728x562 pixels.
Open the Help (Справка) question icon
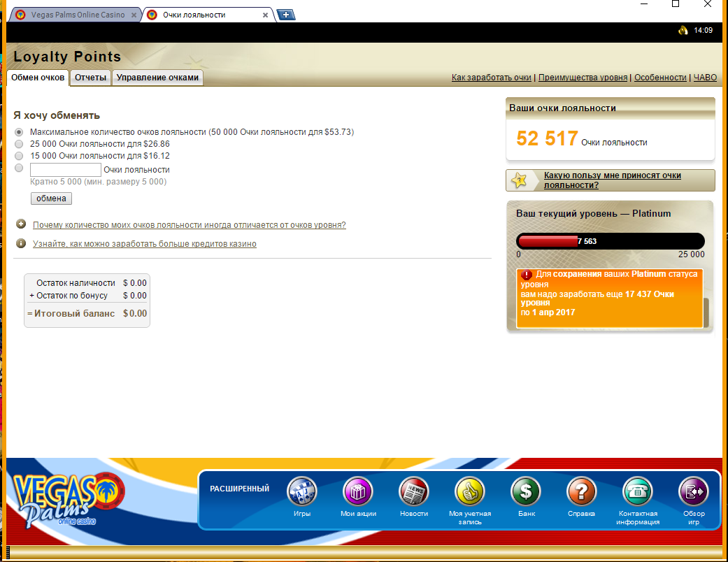tap(581, 491)
